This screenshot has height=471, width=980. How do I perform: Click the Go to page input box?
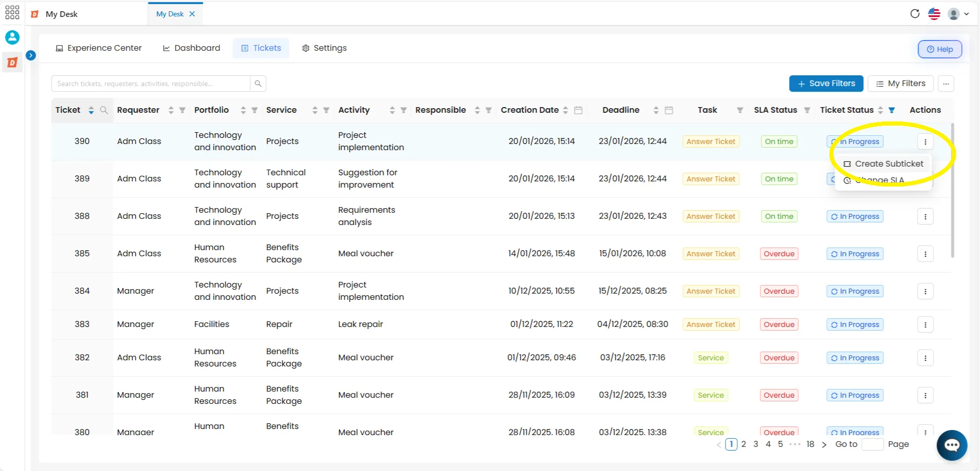(x=872, y=444)
